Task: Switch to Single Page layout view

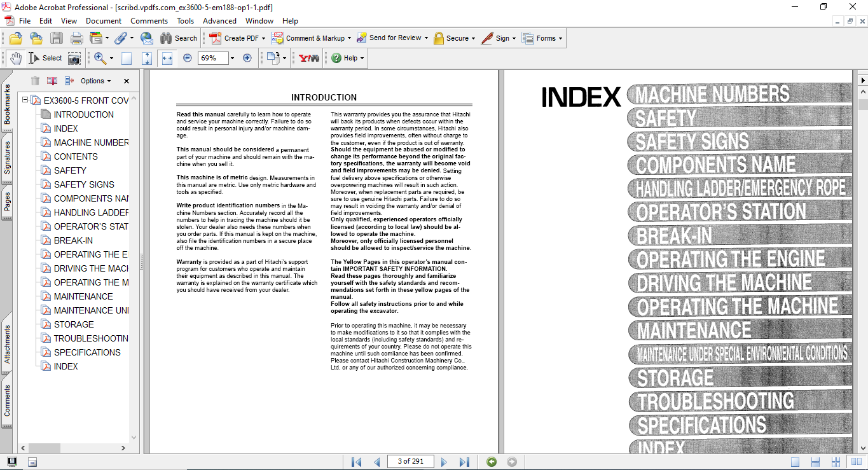Action: click(x=796, y=462)
